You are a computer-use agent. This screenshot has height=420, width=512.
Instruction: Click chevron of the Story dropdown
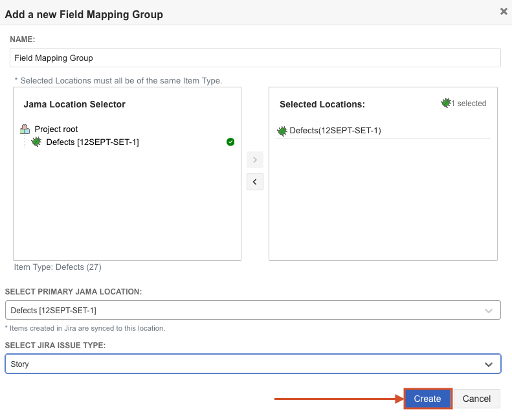point(489,364)
